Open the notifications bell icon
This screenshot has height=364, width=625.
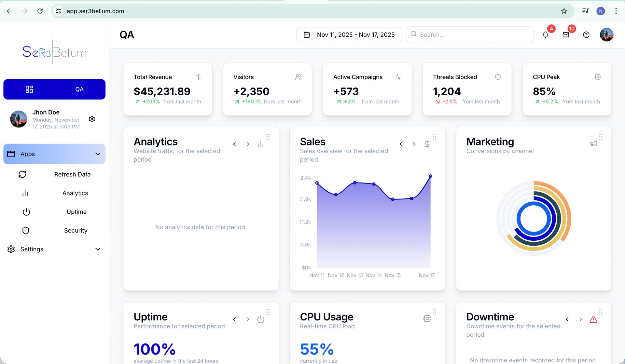[x=545, y=34]
